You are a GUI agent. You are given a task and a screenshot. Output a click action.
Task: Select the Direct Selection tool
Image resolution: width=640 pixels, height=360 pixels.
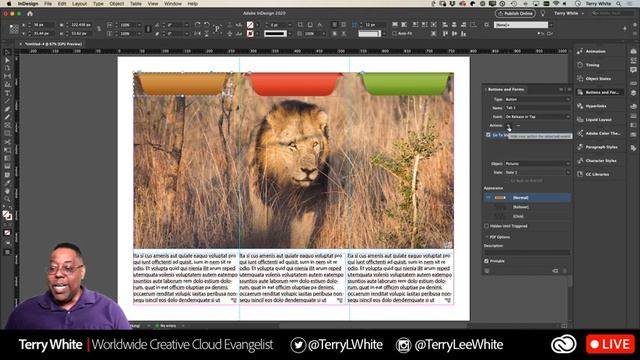coord(7,60)
